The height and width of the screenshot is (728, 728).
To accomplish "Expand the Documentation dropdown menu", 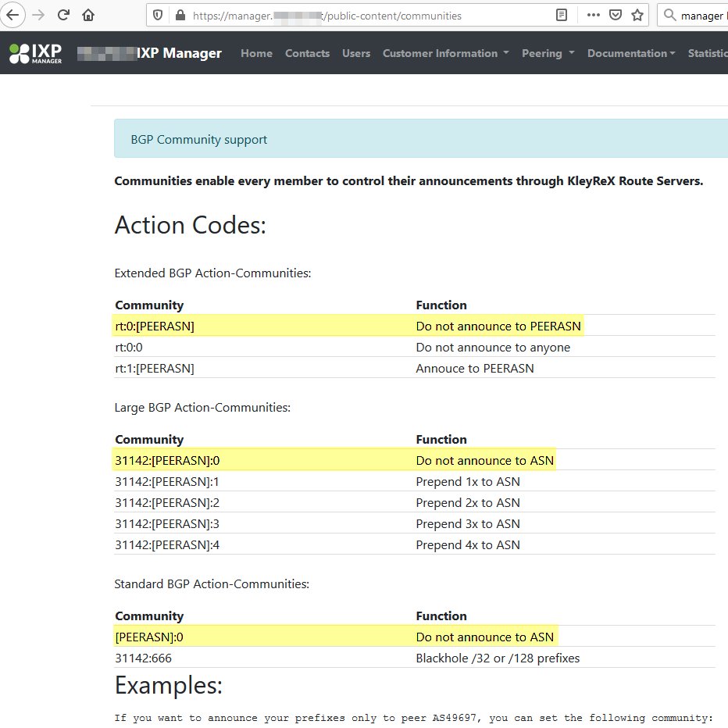I will (631, 53).
